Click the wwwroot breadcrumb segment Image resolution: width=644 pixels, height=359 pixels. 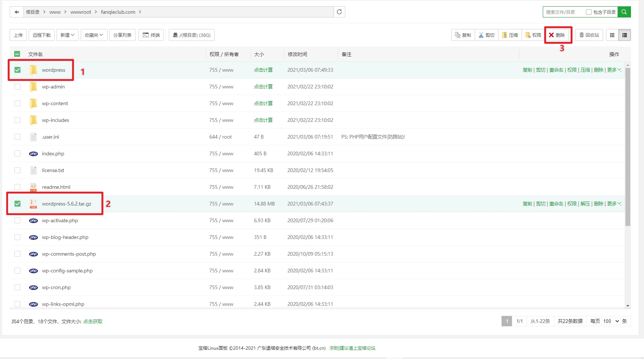coord(81,12)
